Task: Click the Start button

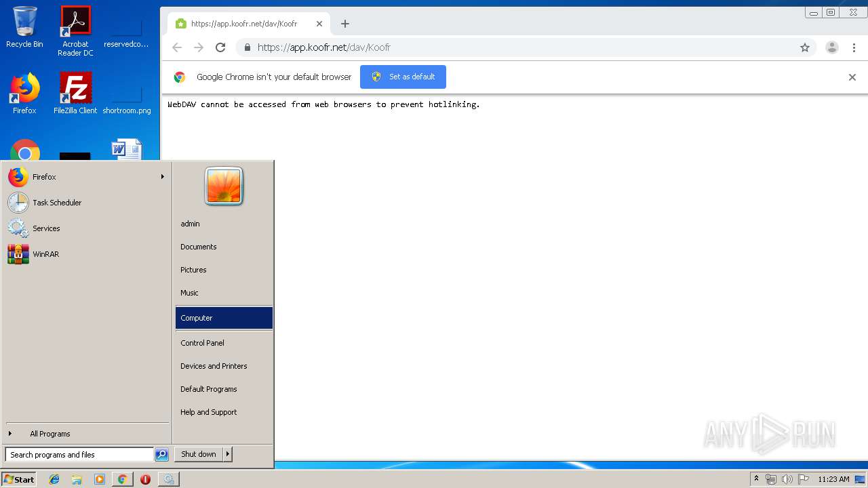Action: tap(19, 479)
